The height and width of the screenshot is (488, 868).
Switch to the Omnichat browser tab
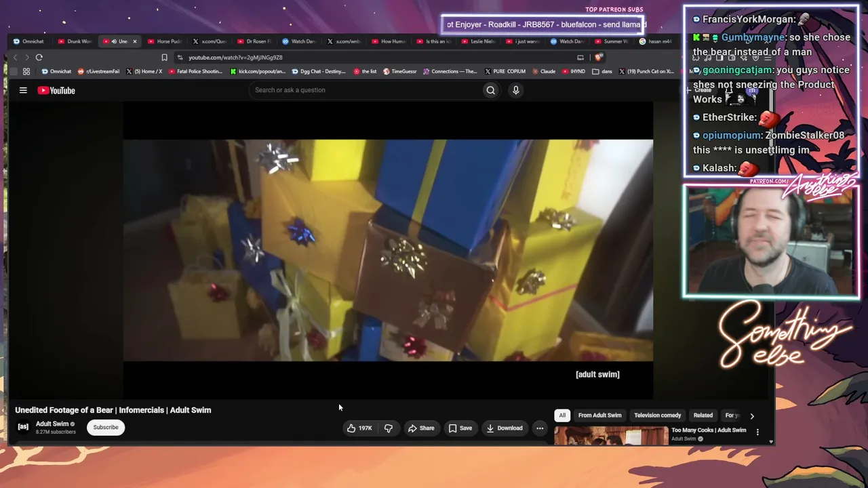point(28,41)
